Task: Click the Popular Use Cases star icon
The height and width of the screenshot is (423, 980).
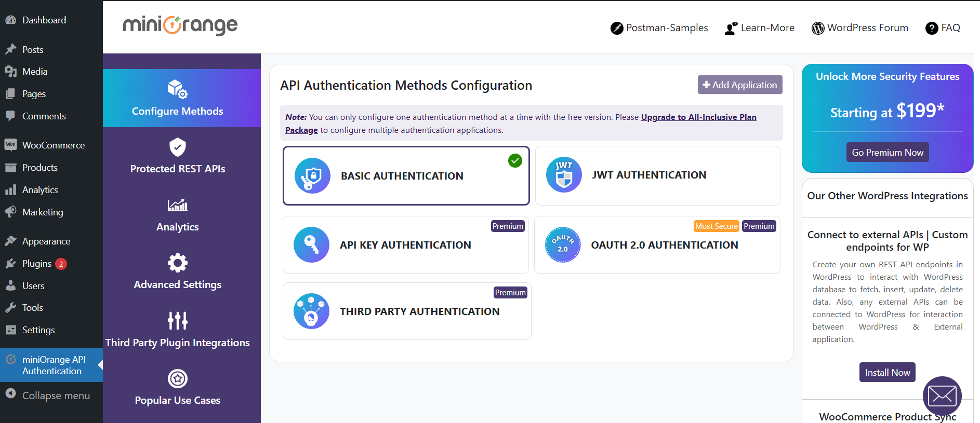Action: (x=178, y=379)
